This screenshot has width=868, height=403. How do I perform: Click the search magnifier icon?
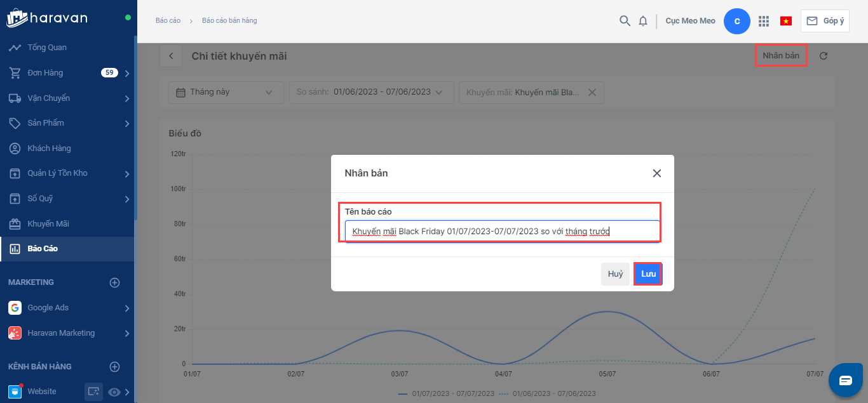pos(625,21)
